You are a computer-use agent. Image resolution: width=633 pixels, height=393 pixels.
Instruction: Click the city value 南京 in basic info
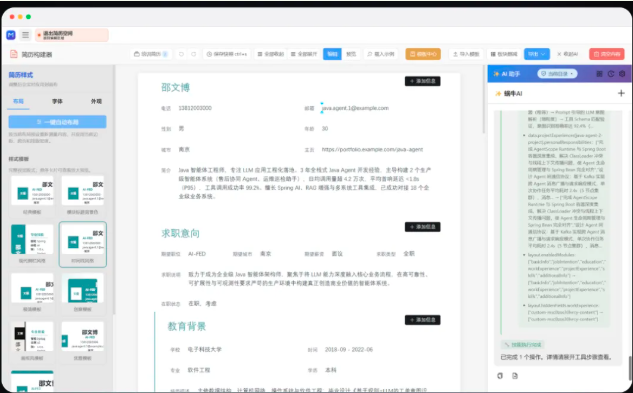[184, 149]
